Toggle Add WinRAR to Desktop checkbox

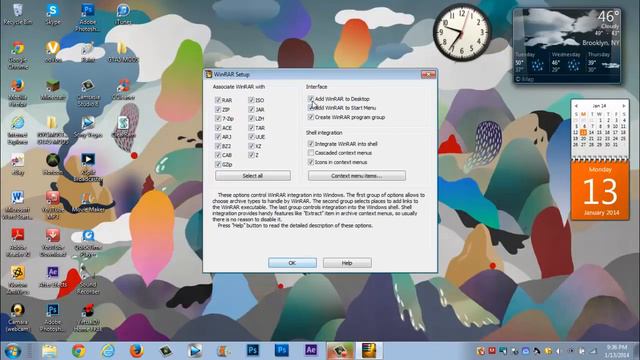[311, 99]
